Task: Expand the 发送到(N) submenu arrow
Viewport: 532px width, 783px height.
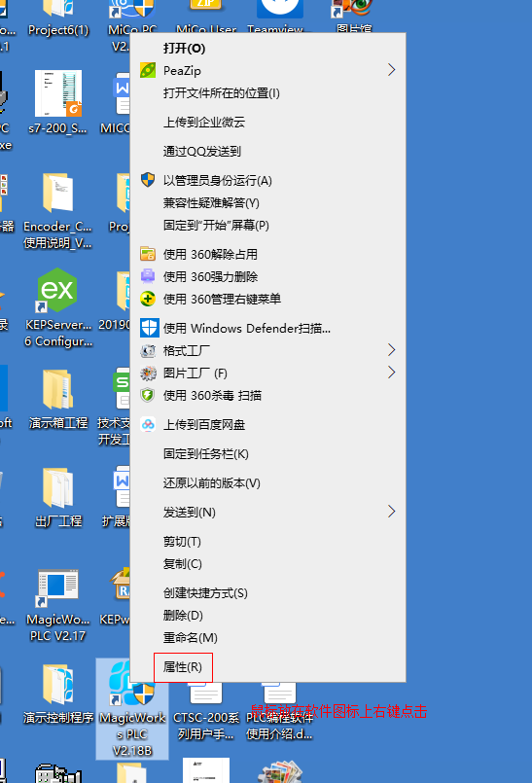Action: (x=392, y=512)
